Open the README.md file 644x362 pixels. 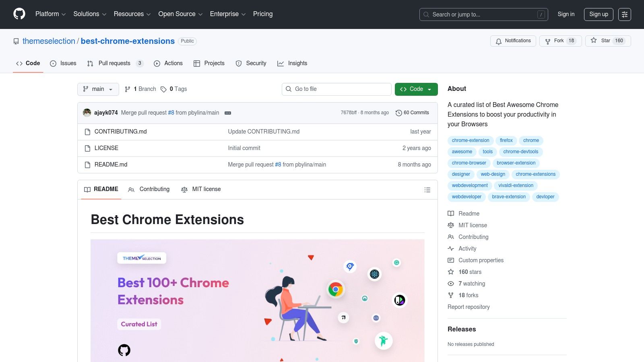[111, 165]
